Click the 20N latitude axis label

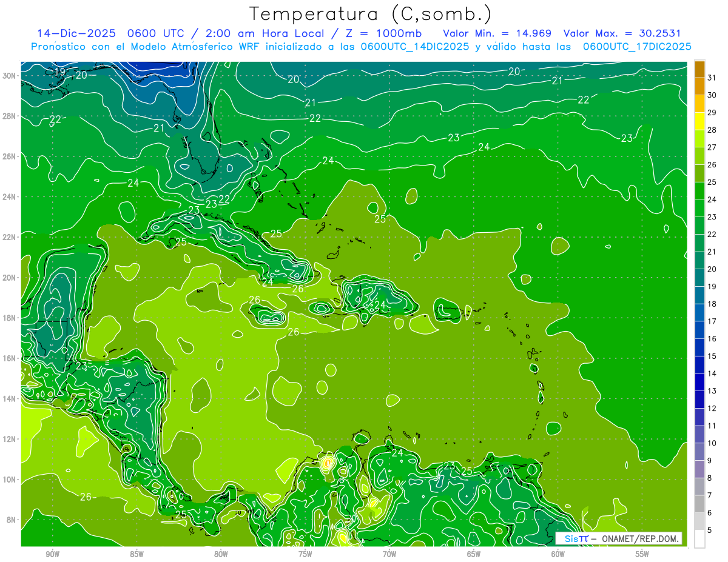pyautogui.click(x=10, y=278)
